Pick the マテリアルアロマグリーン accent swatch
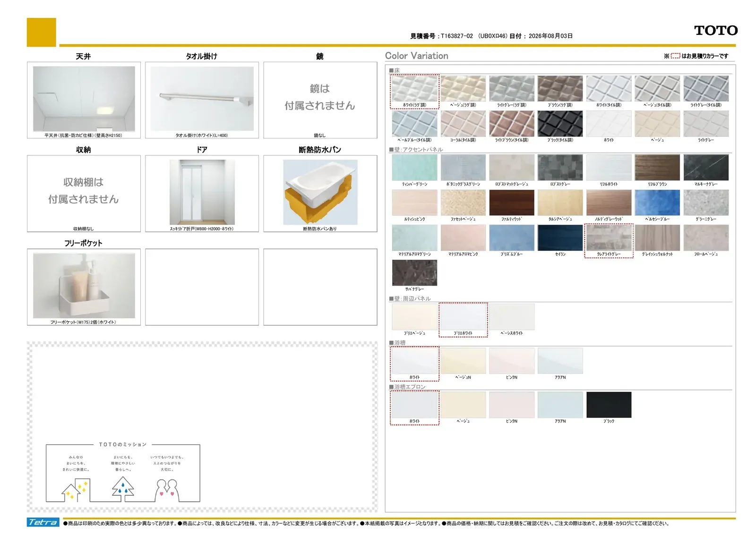This screenshot has height=534, width=756. tap(414, 237)
